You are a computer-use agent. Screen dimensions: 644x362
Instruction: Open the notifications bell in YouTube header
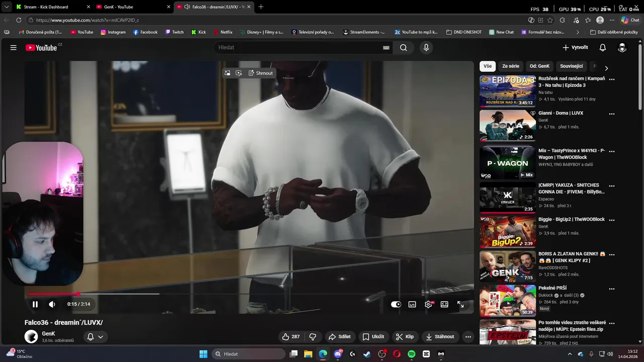pyautogui.click(x=602, y=48)
